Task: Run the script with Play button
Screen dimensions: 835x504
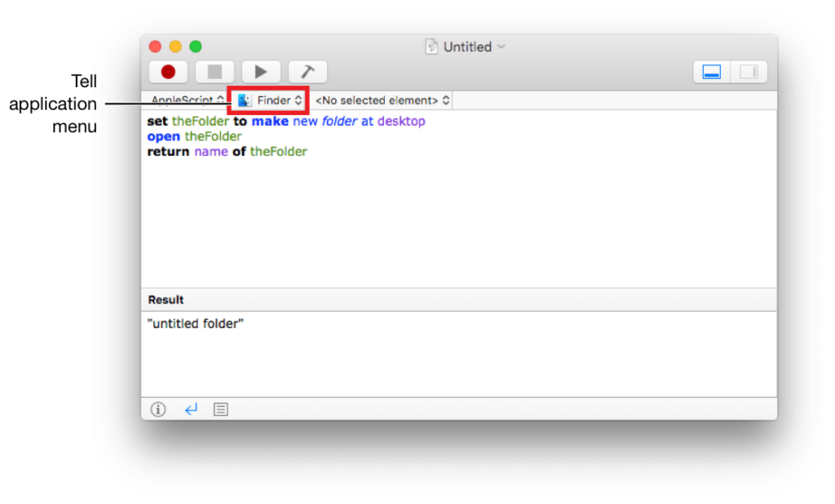Action: coord(261,72)
